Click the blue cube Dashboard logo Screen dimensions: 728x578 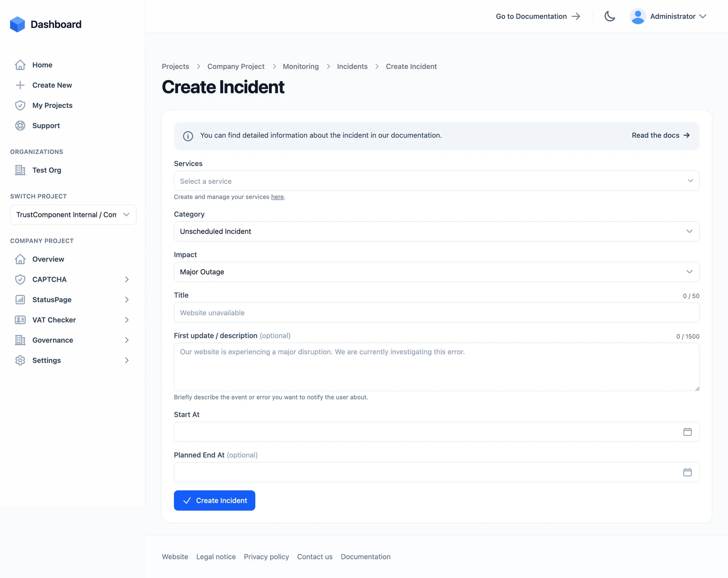point(17,24)
